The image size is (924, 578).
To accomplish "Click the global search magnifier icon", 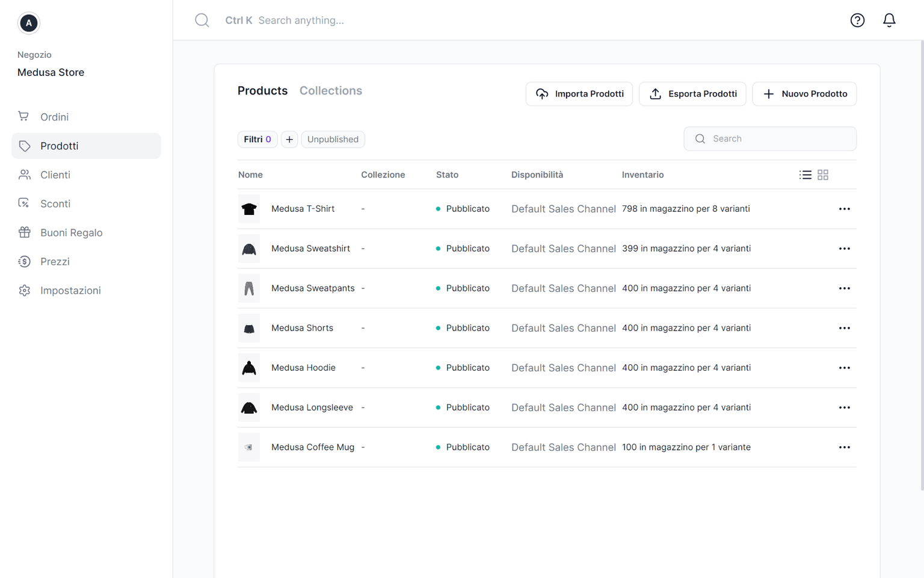I will (202, 20).
